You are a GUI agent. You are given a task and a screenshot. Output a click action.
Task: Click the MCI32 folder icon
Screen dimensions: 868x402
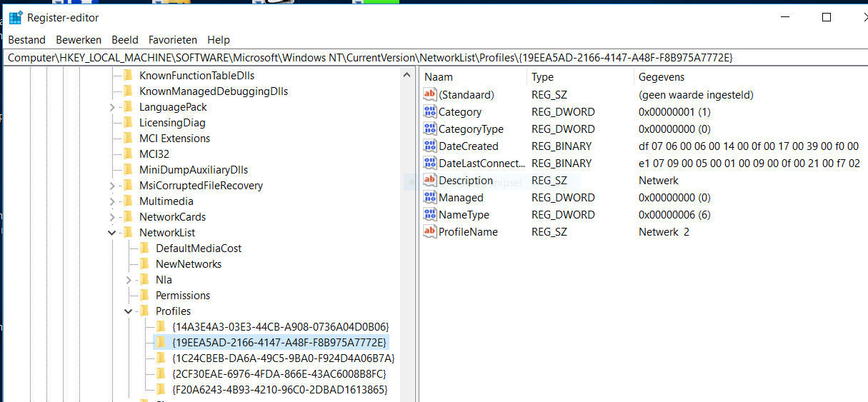pos(129,154)
